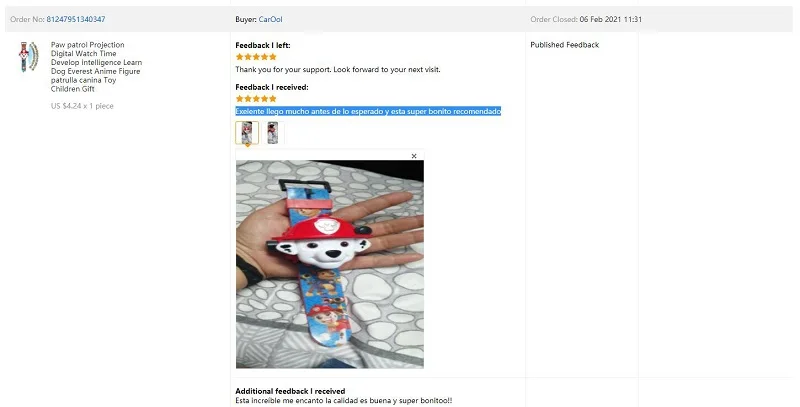The image size is (800, 407).
Task: Select the second review photo thumbnail
Action: [273, 133]
